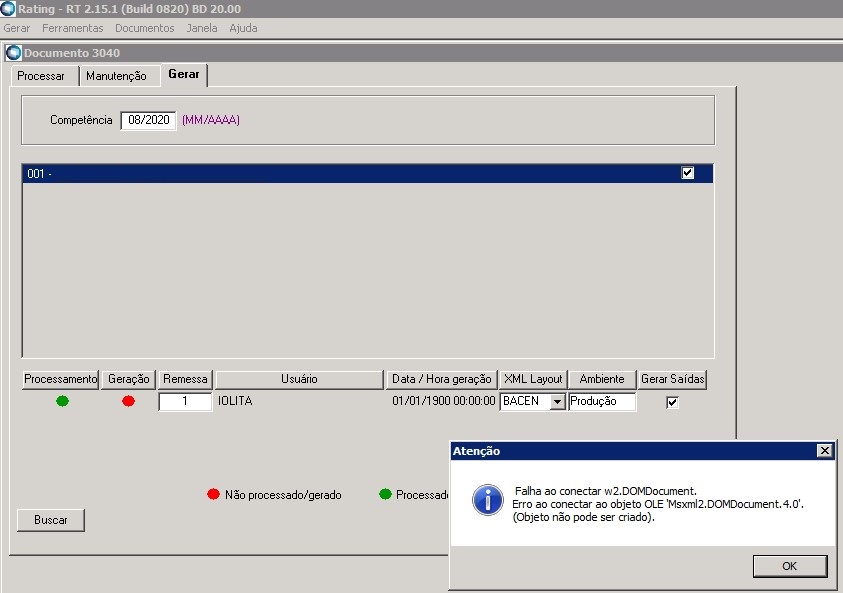Click the Geração column header

click(128, 379)
